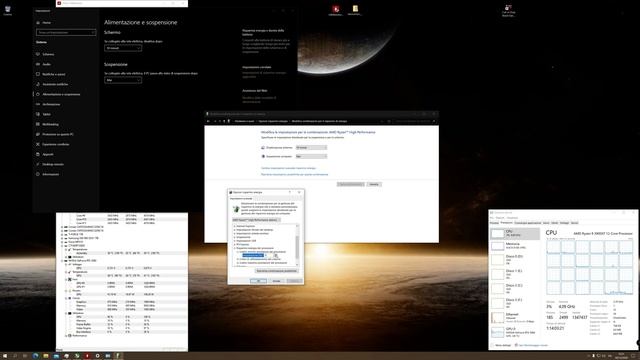Open Appunti in Settings sidebar

click(48, 154)
